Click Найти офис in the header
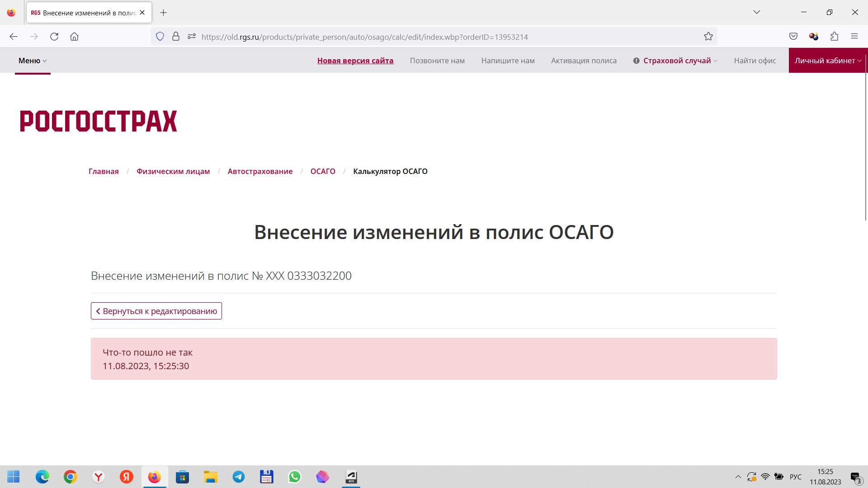 755,61
